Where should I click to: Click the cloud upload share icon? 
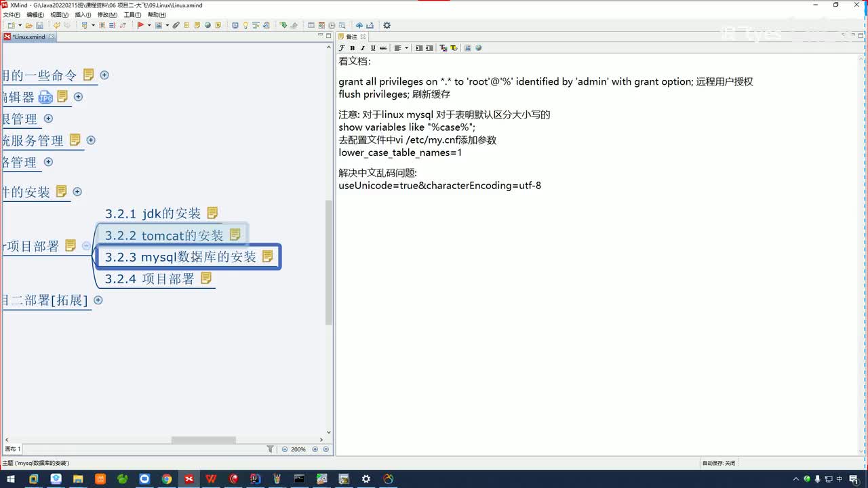(359, 26)
